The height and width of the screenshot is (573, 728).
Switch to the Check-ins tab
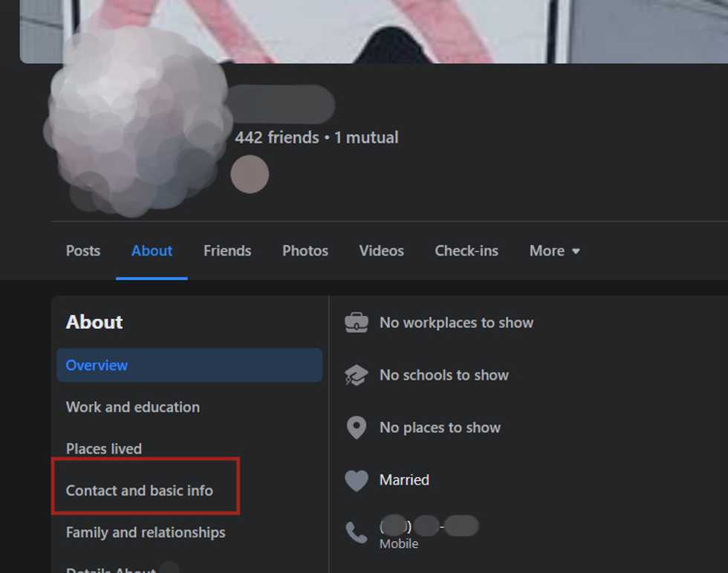tap(467, 250)
